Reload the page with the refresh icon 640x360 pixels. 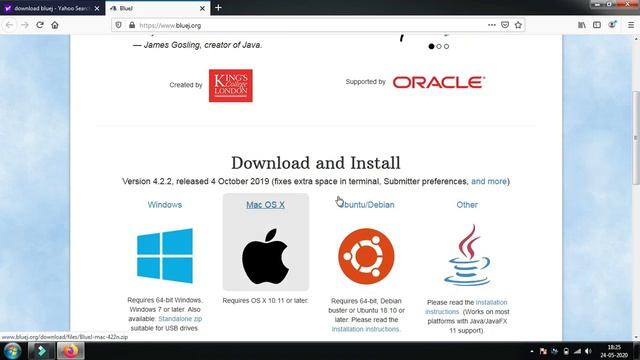40,25
